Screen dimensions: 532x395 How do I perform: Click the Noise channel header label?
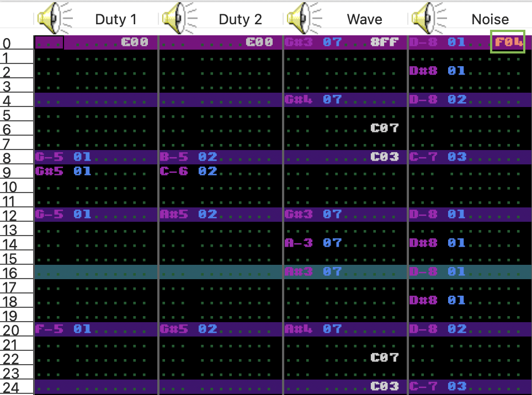click(x=490, y=19)
